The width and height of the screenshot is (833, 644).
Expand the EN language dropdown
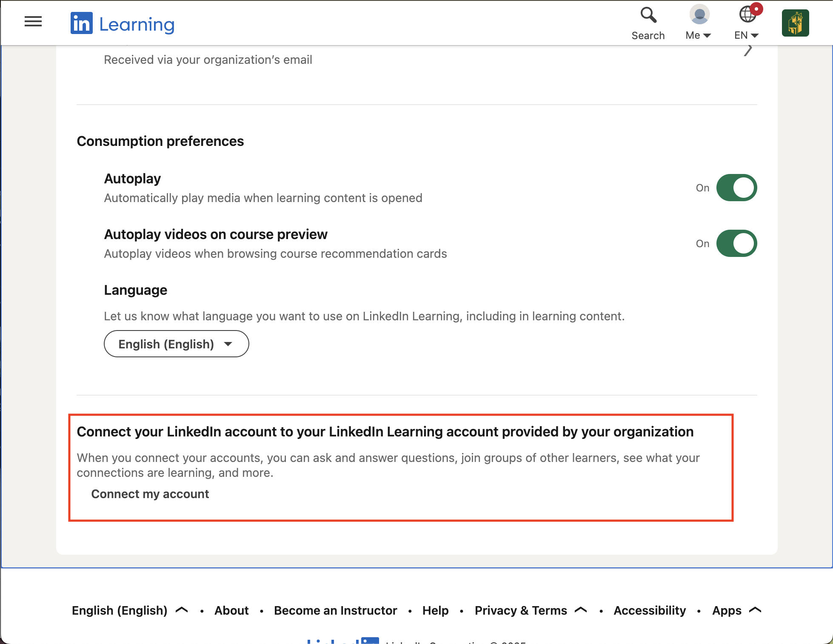point(746,36)
